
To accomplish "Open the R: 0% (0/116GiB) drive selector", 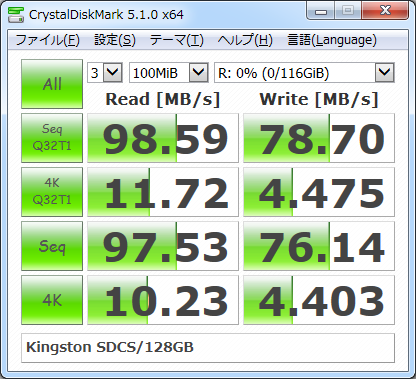I will (304, 72).
